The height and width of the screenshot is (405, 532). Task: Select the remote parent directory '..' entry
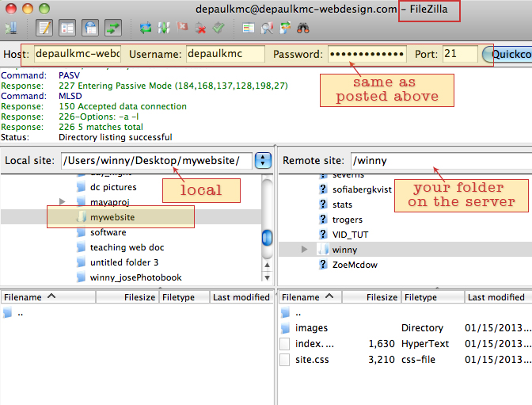(405, 312)
